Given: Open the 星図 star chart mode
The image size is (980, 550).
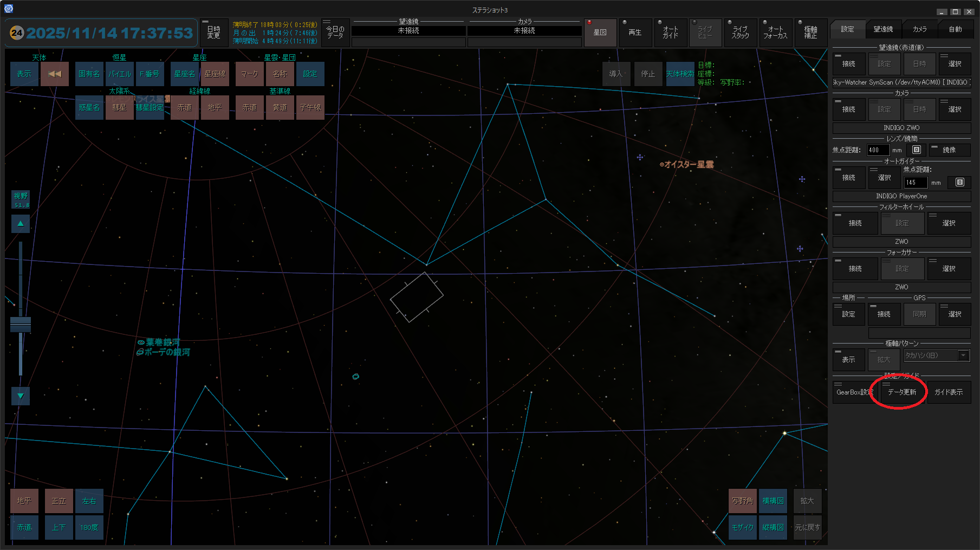Looking at the screenshot, I should [x=600, y=33].
